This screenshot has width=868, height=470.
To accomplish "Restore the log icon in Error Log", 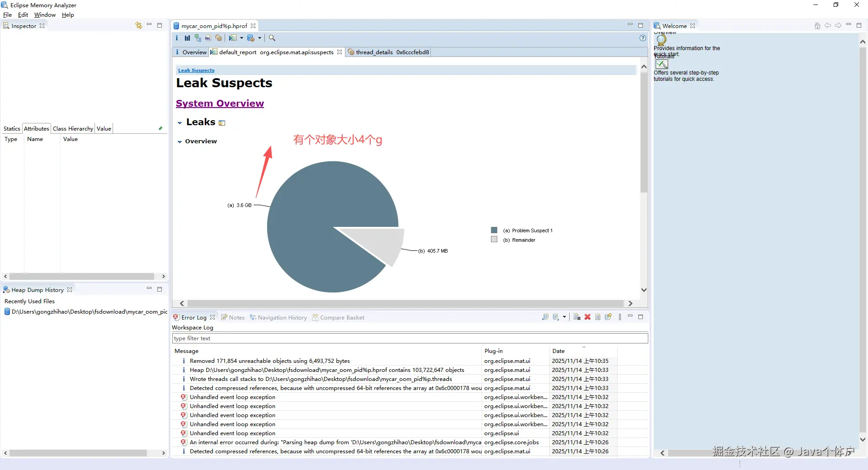I will coord(608,317).
